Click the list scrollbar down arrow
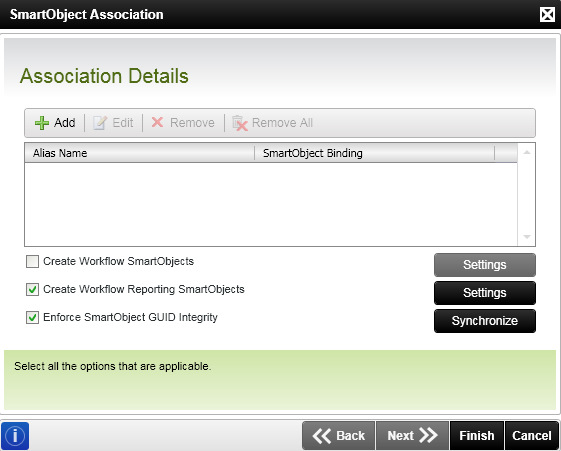This screenshot has width=561, height=451. coord(527,237)
